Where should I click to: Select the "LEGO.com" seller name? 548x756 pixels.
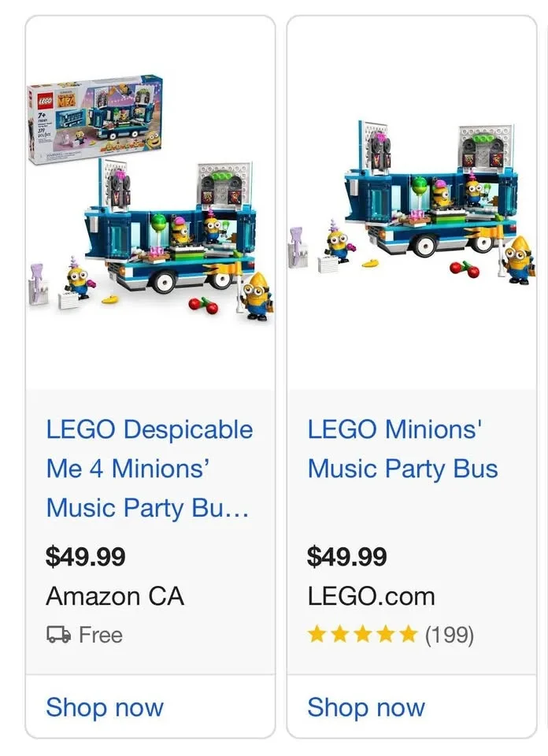coord(368,597)
